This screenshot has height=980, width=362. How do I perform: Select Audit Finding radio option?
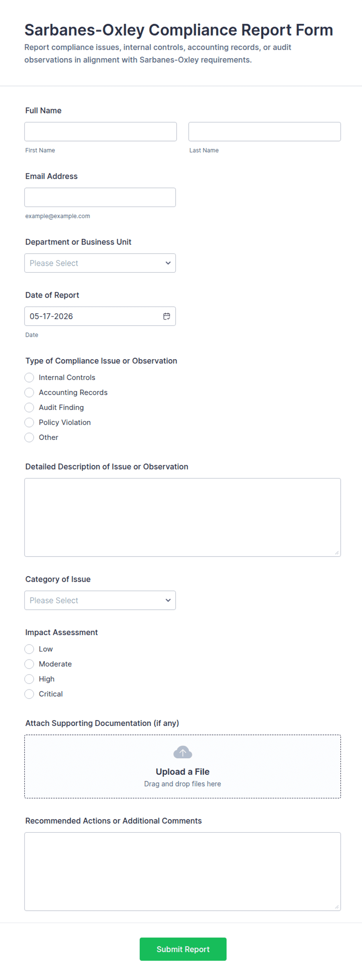(x=29, y=408)
